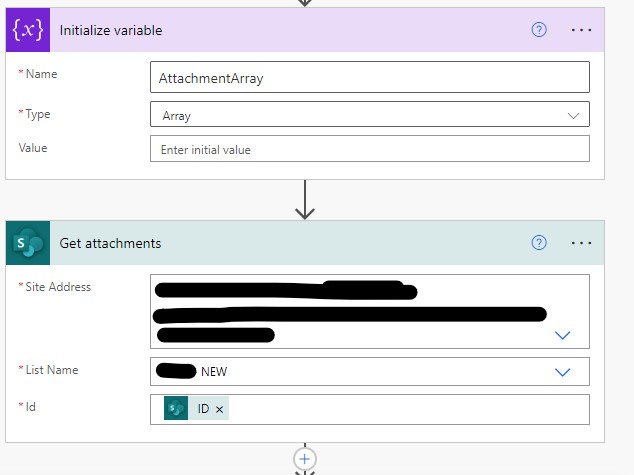Open more options menu for Get attachments
This screenshot has height=475, width=634.
(x=581, y=243)
